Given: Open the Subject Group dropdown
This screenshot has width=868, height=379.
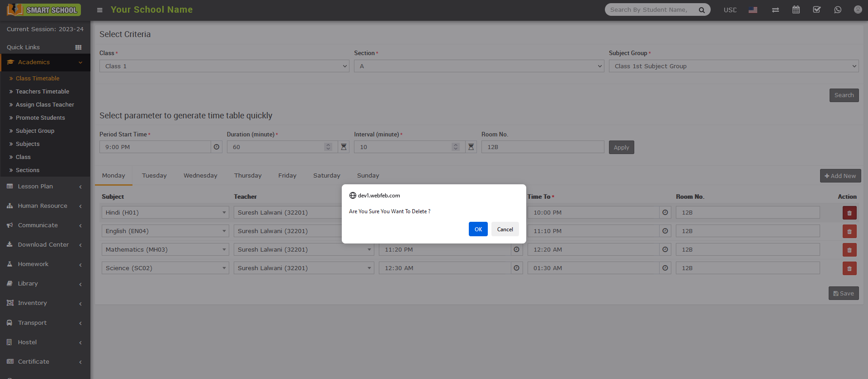Looking at the screenshot, I should pos(733,66).
